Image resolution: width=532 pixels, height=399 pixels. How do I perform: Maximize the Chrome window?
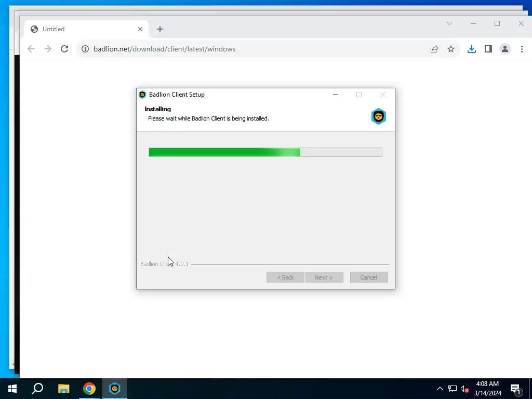click(x=497, y=23)
